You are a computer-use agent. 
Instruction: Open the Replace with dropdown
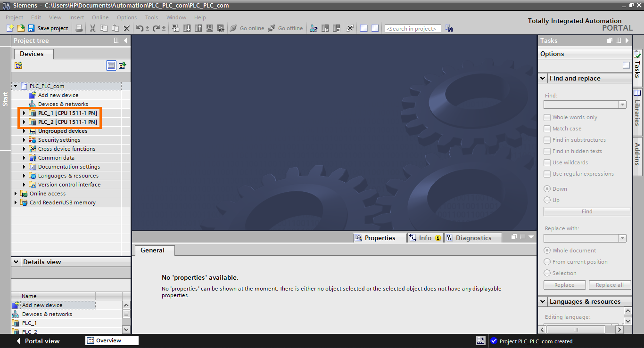tap(622, 238)
